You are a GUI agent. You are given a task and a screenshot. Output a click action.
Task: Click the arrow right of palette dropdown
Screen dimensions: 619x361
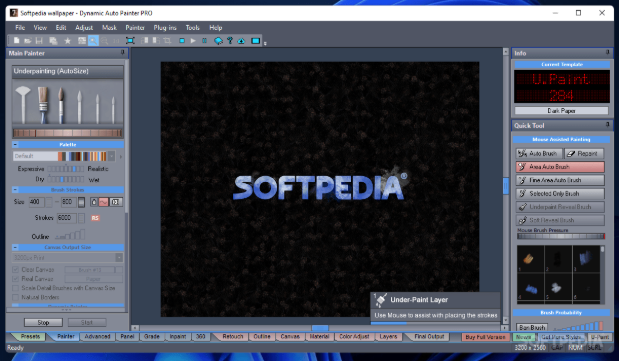tap(120, 156)
